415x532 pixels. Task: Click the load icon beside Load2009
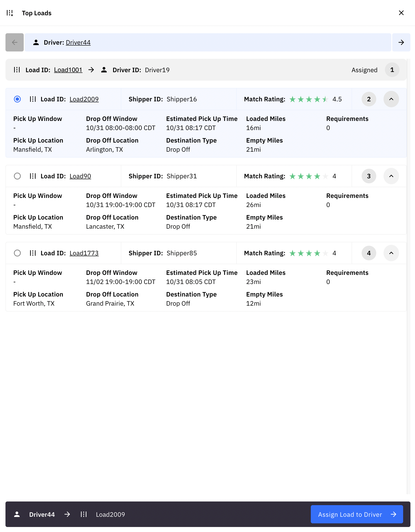[33, 99]
